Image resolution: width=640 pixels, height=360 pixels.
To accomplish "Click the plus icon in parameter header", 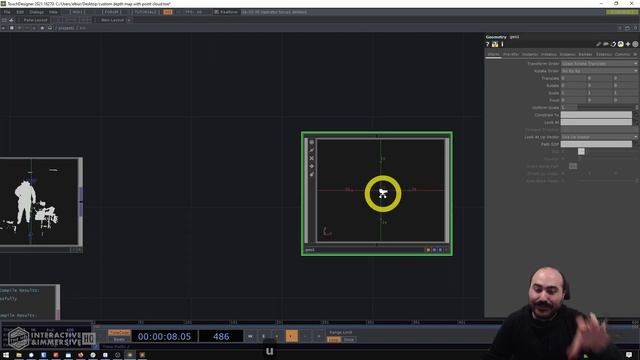I will coord(628,44).
